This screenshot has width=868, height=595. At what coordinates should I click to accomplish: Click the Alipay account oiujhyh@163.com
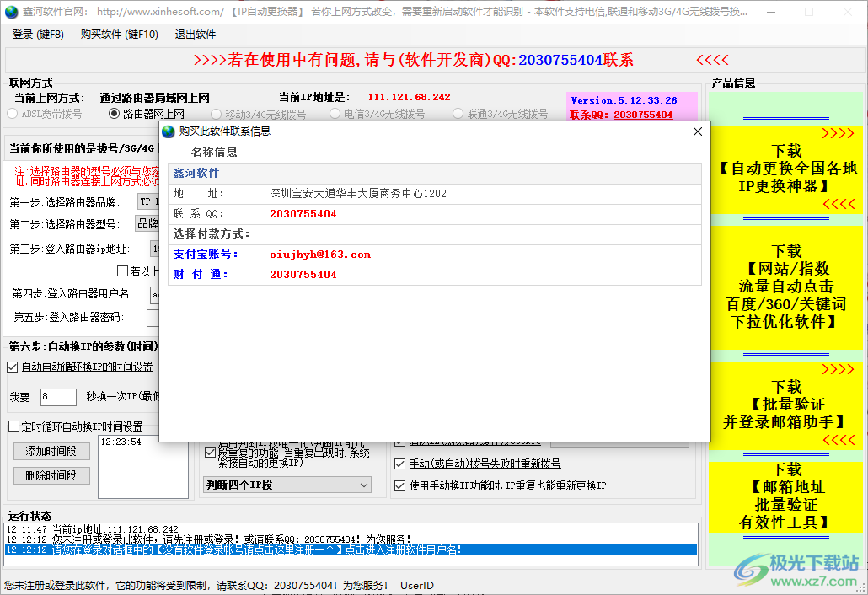[320, 255]
